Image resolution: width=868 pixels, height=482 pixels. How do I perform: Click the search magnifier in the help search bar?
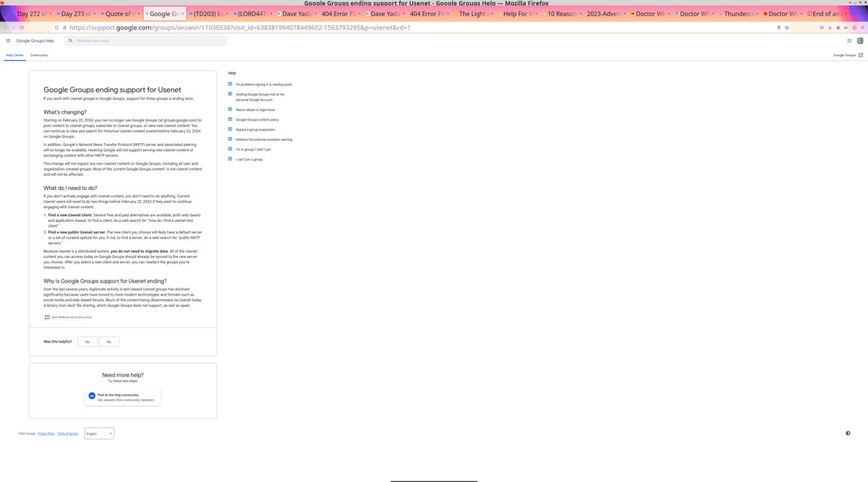(70, 40)
